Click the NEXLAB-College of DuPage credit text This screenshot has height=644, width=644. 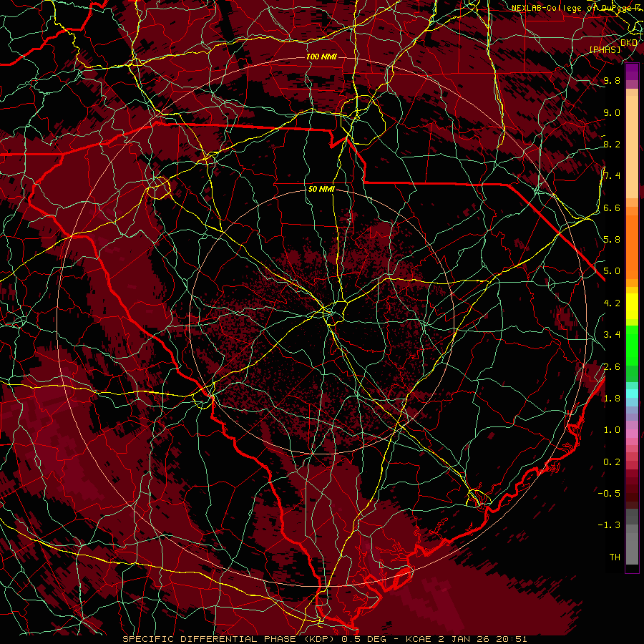577,8
